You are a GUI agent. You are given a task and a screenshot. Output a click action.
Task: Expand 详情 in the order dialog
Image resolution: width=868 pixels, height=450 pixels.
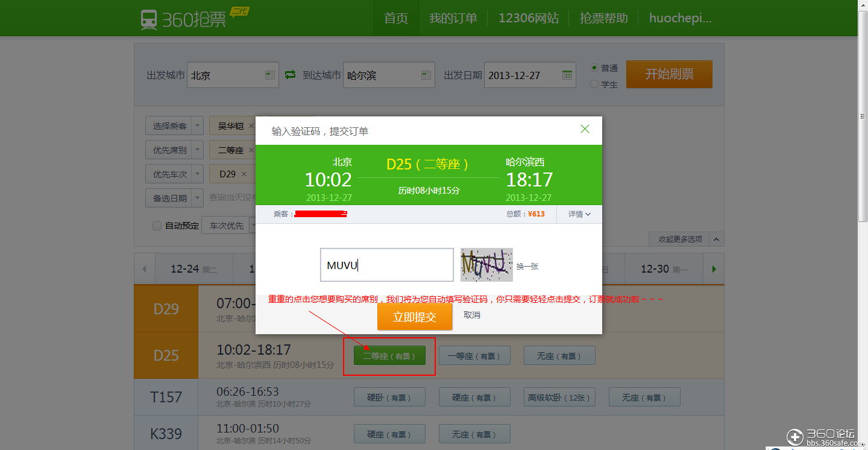point(579,214)
